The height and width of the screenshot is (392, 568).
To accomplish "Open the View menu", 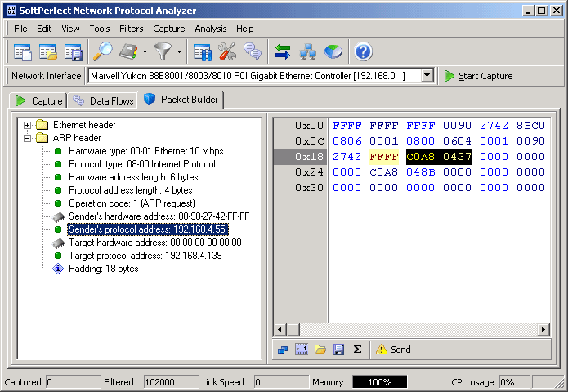I will tap(70, 29).
